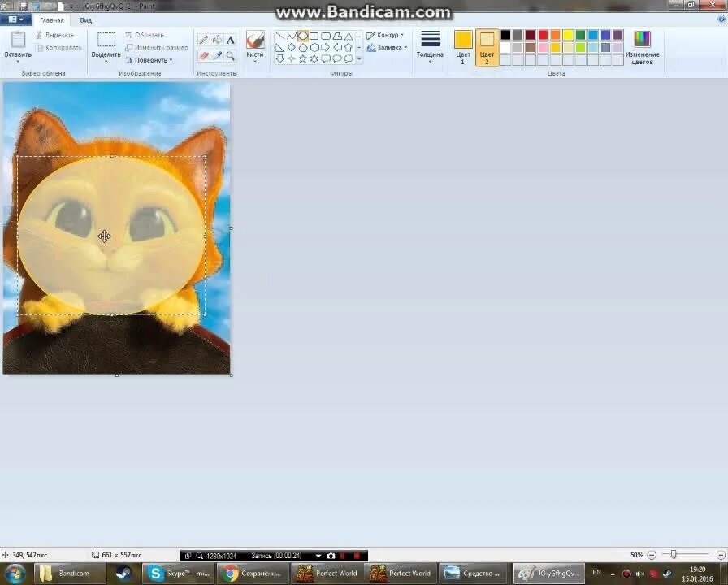728x585 pixels.
Task: Choose the Rectangle shape
Action: point(314,36)
